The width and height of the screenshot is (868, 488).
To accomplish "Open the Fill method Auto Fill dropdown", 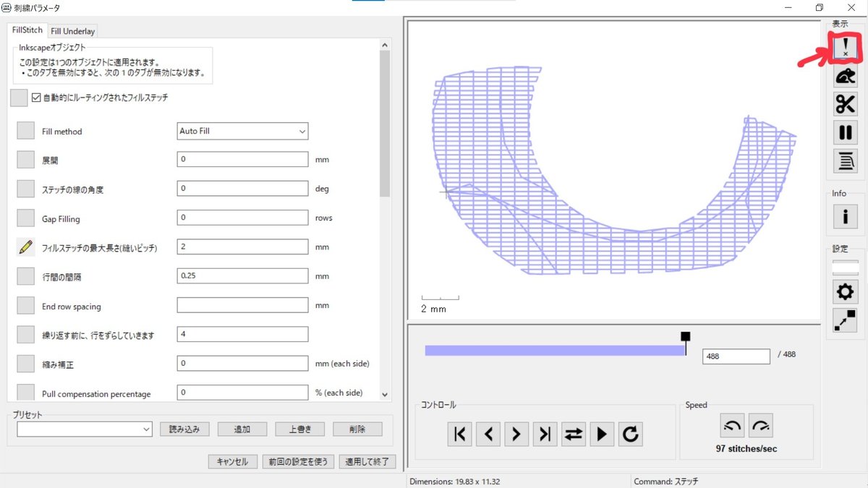I will pyautogui.click(x=243, y=132).
